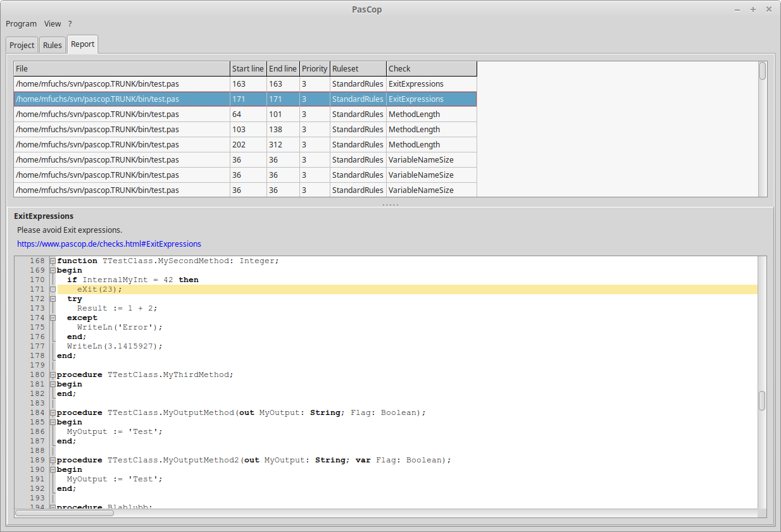Image resolution: width=781 pixels, height=532 pixels.
Task: Open the pascop.de ExitExpressions link
Action: pyautogui.click(x=109, y=244)
